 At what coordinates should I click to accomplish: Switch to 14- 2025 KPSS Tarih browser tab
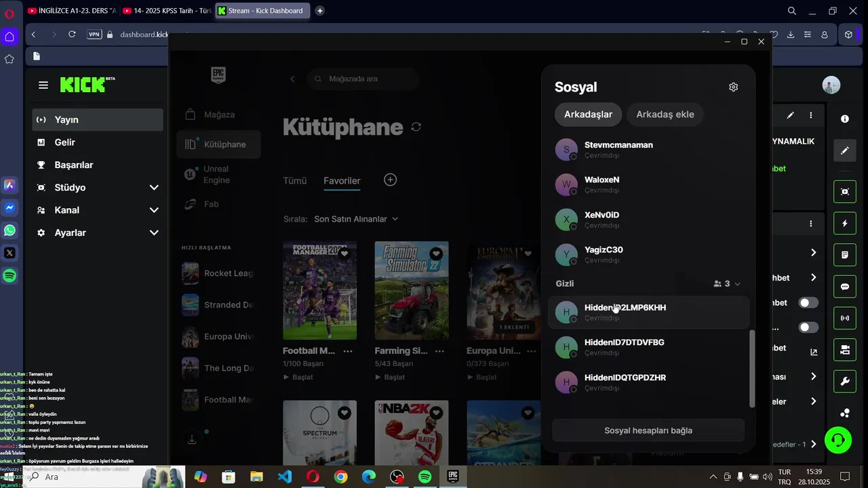point(167,11)
